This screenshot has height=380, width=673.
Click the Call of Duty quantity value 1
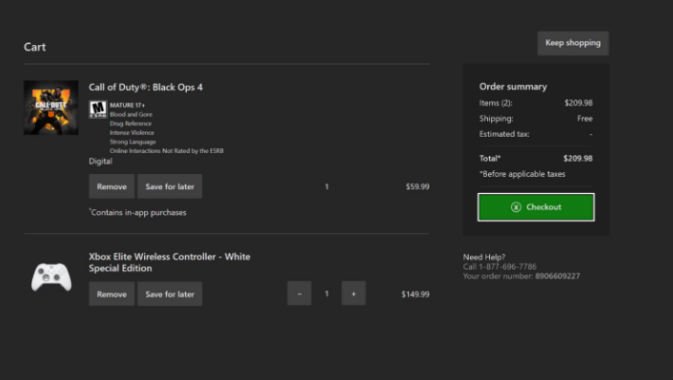tap(327, 187)
